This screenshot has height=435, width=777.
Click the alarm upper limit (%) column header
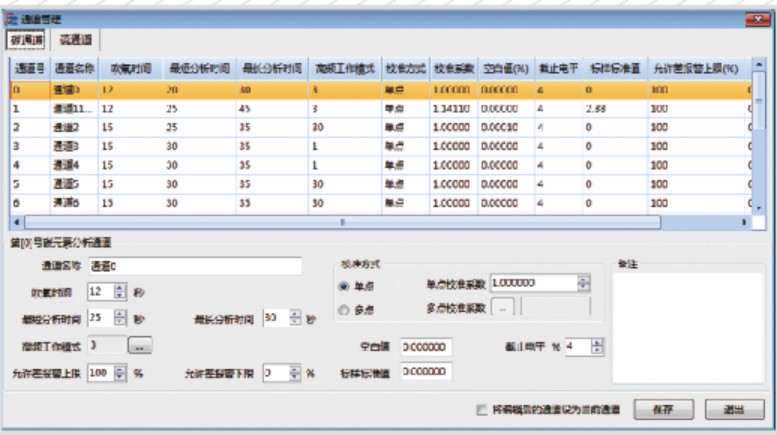(695, 68)
